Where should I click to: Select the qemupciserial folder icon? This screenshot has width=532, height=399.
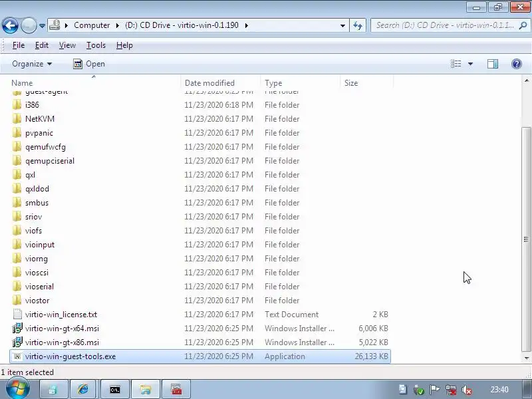click(x=17, y=160)
